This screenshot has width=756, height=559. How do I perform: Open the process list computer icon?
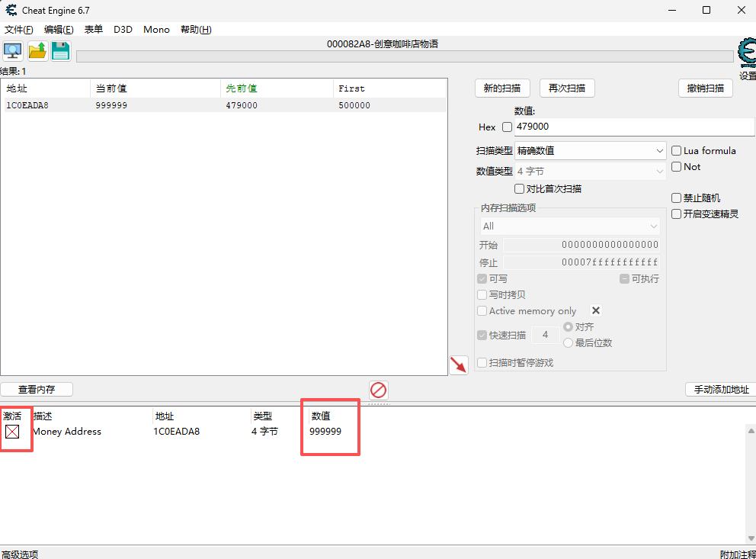pyautogui.click(x=13, y=51)
